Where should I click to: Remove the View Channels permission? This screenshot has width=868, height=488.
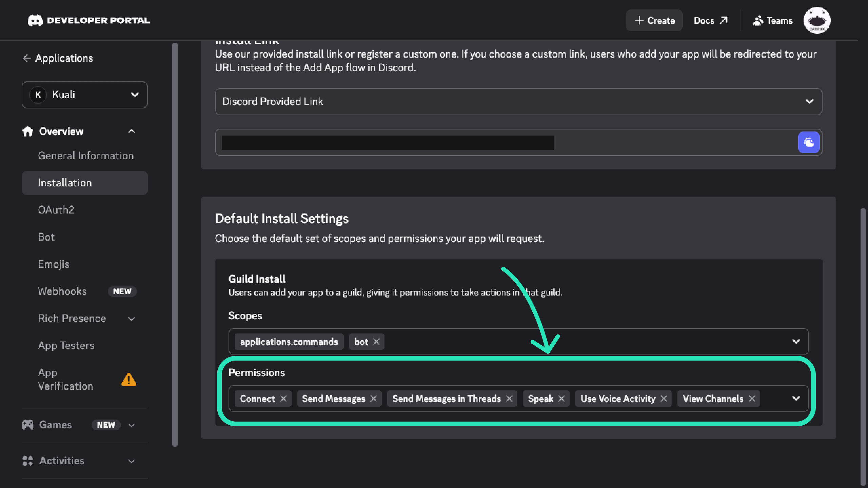(x=752, y=399)
